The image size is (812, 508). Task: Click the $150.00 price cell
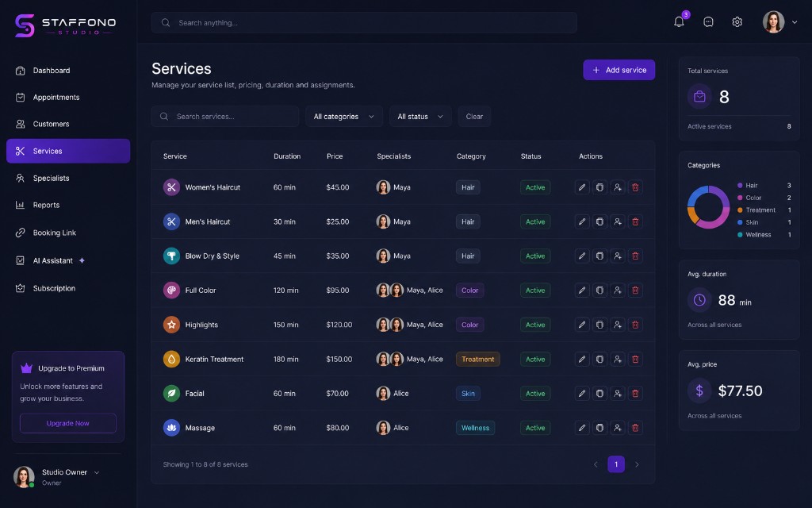pos(339,359)
